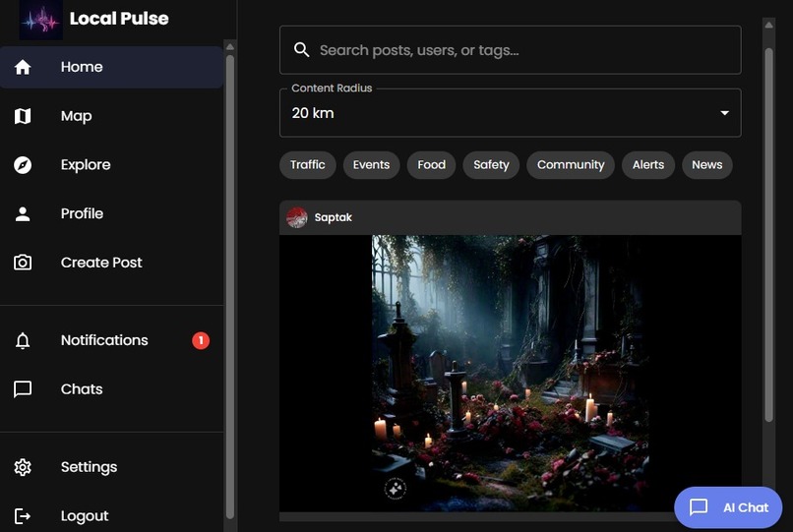Click the search magnifier icon
793x532 pixels.
pos(301,49)
